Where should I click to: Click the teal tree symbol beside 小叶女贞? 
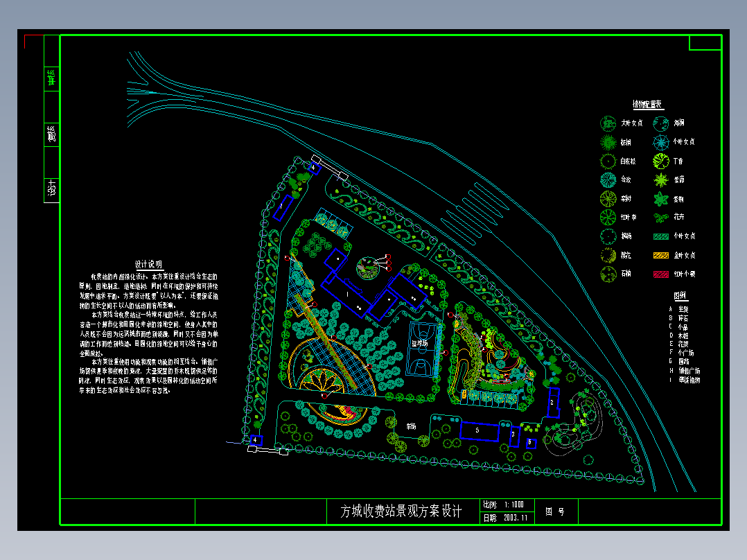(661, 142)
